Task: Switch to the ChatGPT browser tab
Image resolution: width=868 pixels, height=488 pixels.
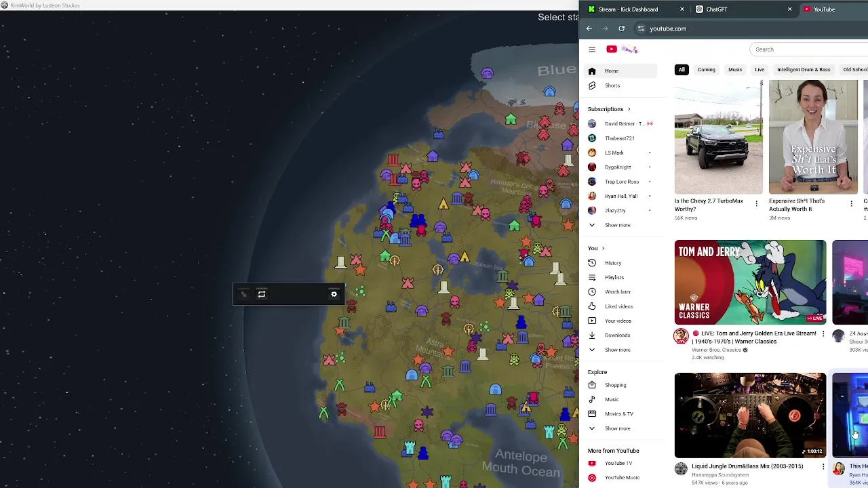Action: click(716, 9)
